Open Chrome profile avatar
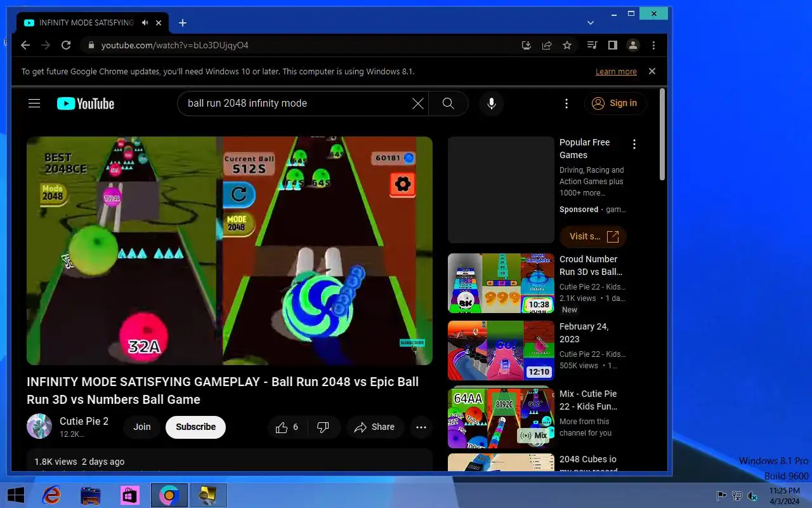Image resolution: width=812 pixels, height=508 pixels. pyautogui.click(x=633, y=45)
